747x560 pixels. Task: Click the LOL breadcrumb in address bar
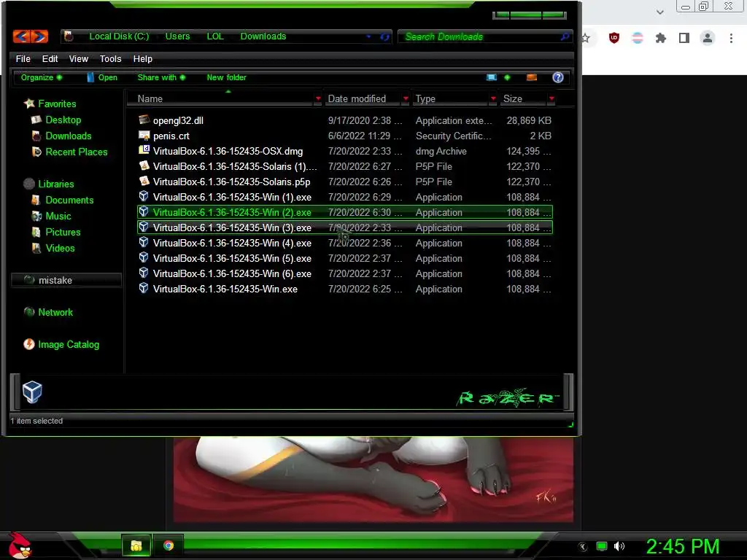point(215,36)
